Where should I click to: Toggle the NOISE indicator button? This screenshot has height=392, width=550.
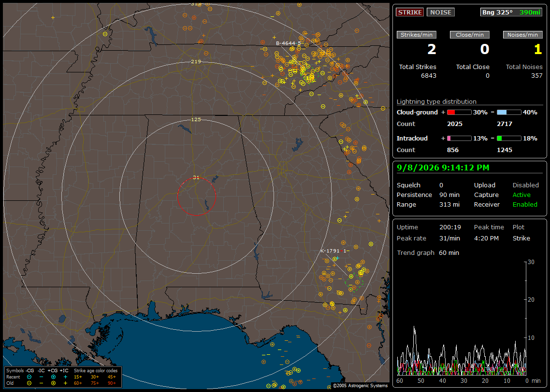441,12
